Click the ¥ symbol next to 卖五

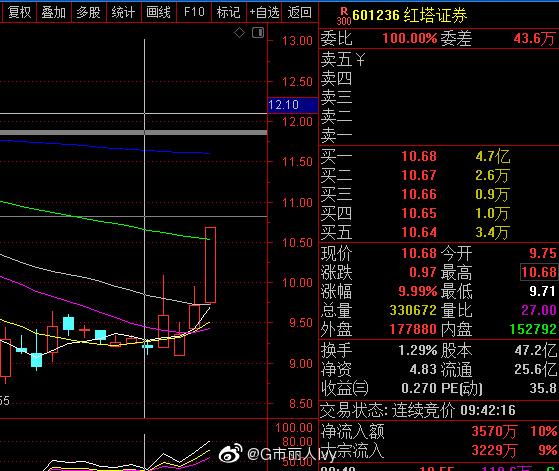[360, 59]
